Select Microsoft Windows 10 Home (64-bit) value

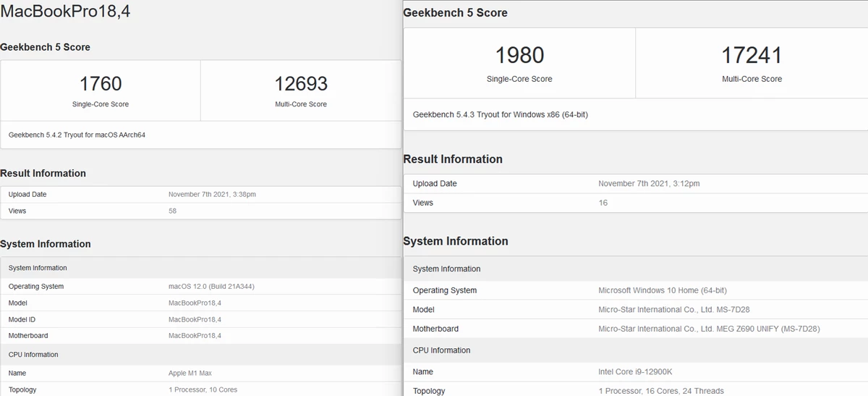pos(663,290)
